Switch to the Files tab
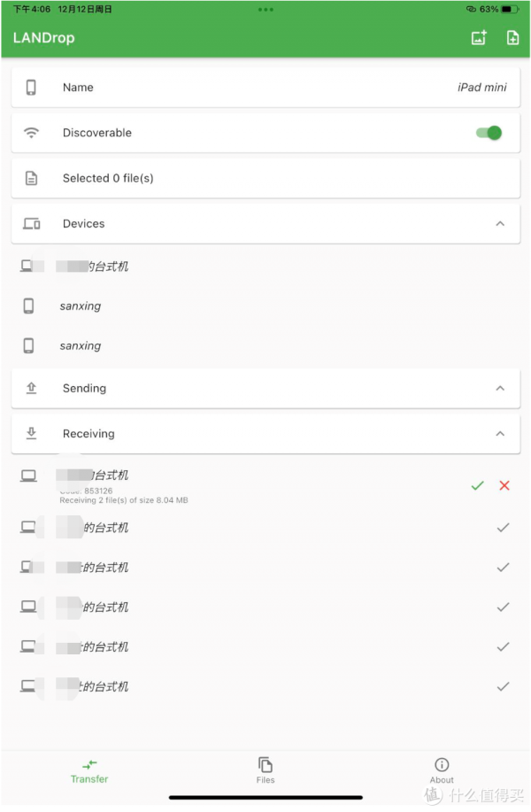 click(x=265, y=771)
